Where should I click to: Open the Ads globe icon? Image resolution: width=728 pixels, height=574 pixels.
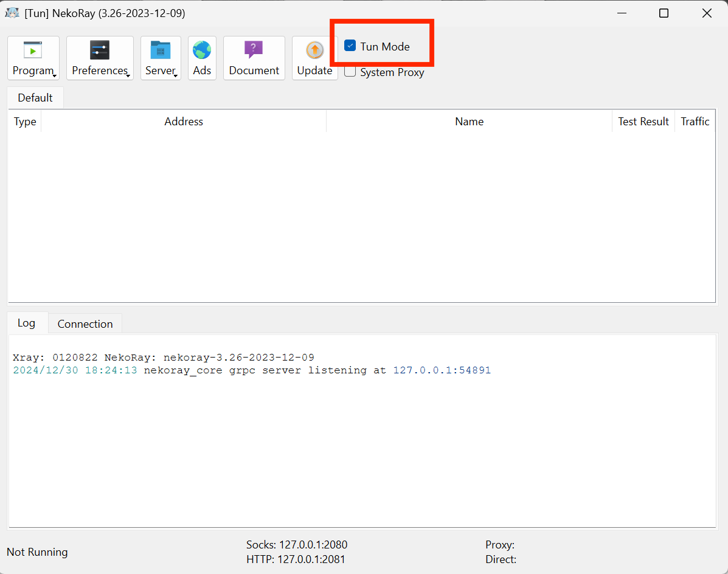[202, 50]
